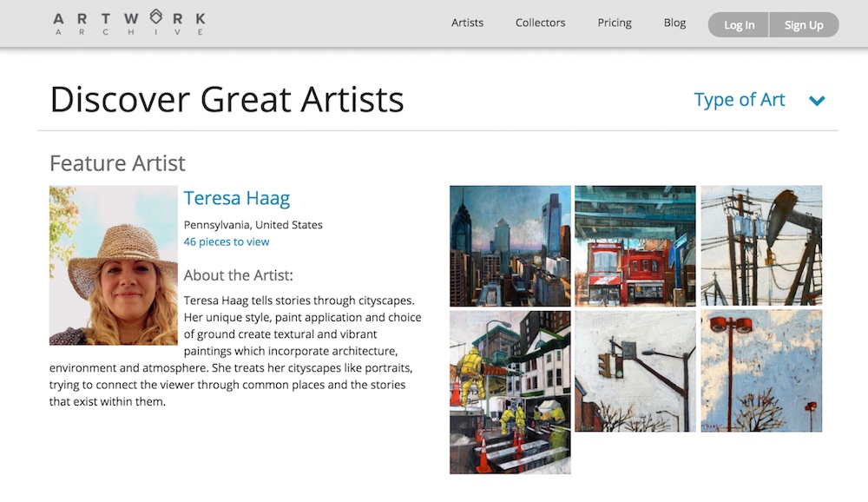Click the Sign Up button

click(x=804, y=25)
